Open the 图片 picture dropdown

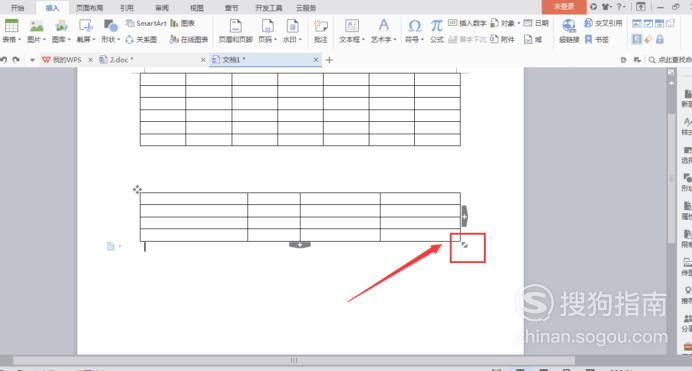36,31
